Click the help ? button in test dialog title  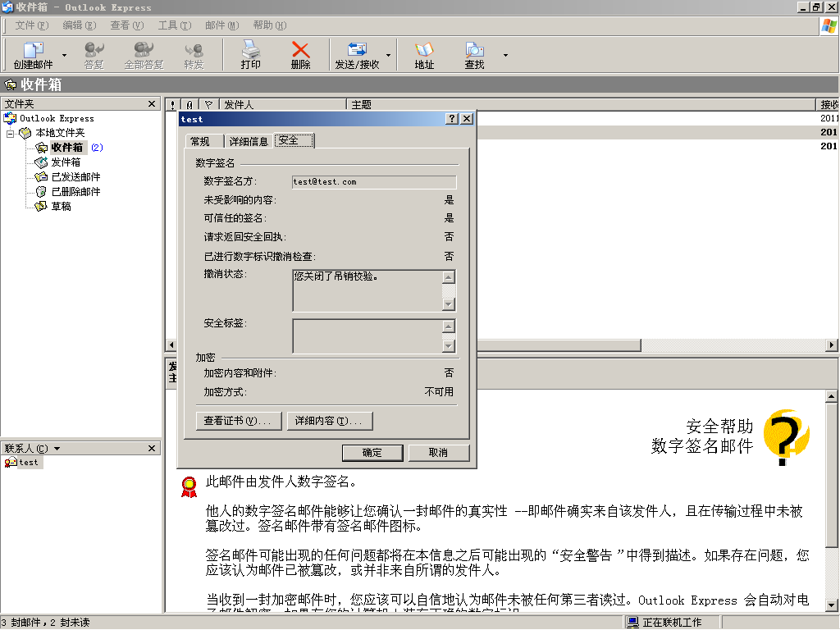click(453, 118)
